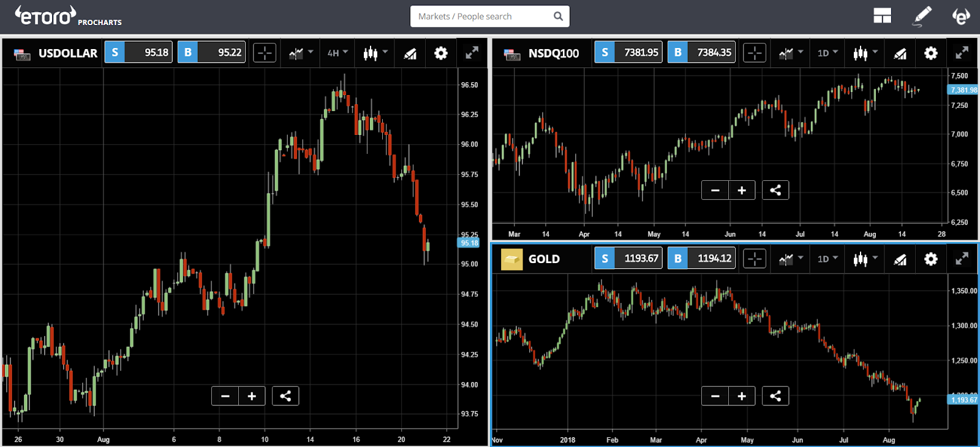Select the drawing pencil tool in header
This screenshot has width=980, height=447.
pos(922,17)
